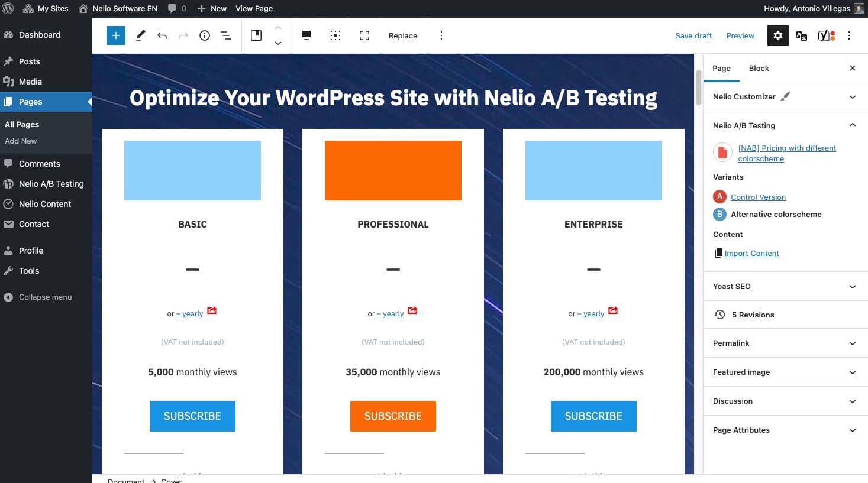The image size is (868, 483).
Task: Open the translation plugin icon in toolbar
Action: tap(802, 35)
